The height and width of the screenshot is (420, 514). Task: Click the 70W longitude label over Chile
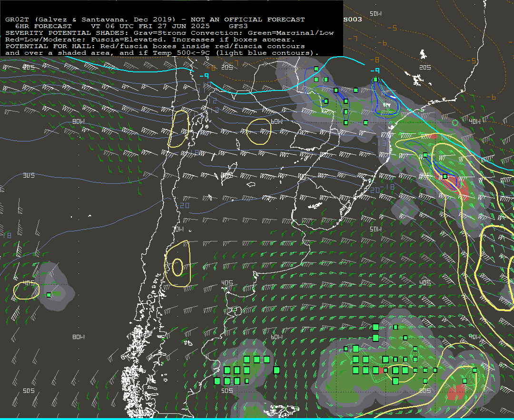[x=178, y=229]
